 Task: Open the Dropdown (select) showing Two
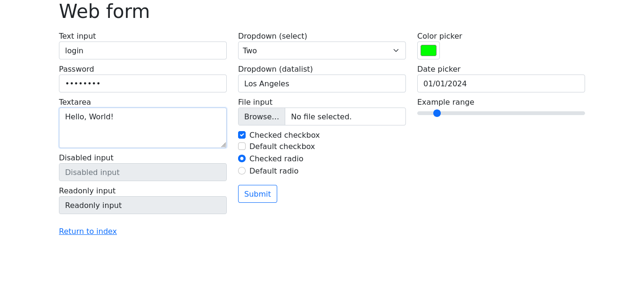point(322,50)
